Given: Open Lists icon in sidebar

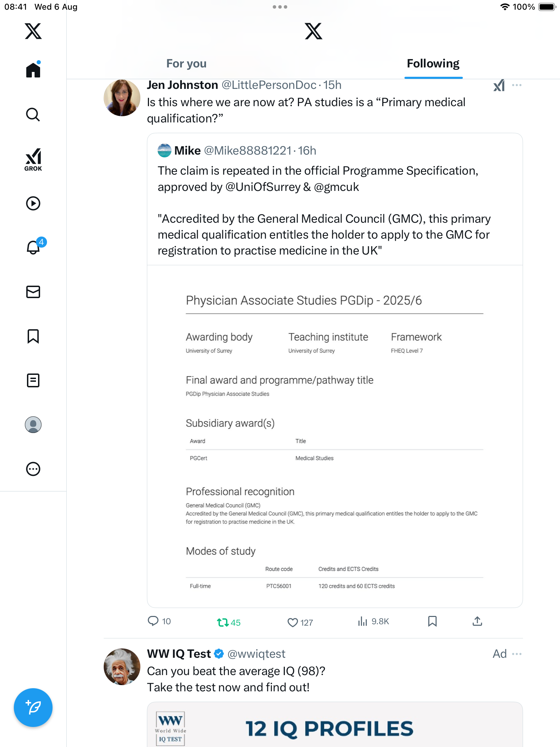Looking at the screenshot, I should [x=33, y=380].
